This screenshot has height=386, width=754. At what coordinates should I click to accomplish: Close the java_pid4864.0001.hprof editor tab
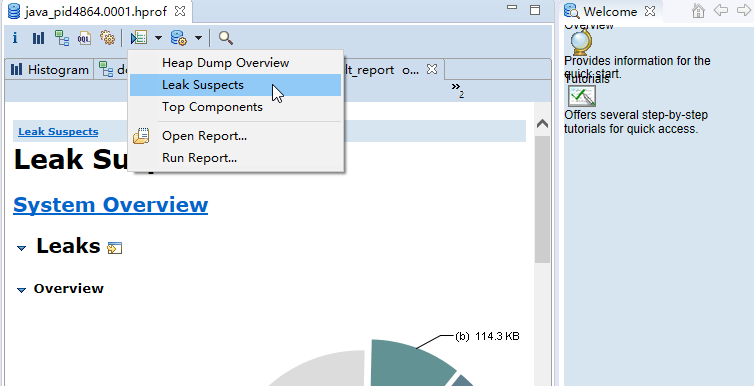tap(180, 11)
